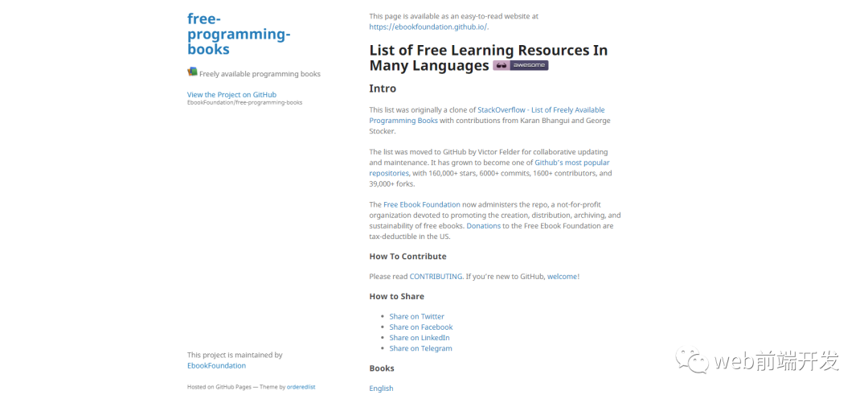Open Github's most popular repositories link
The image size is (868, 399).
point(489,168)
